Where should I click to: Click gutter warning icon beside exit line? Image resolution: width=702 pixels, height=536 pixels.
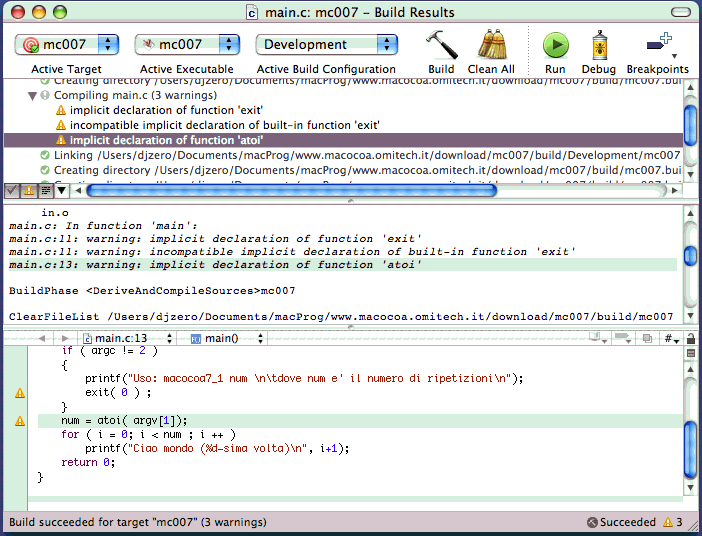pyautogui.click(x=20, y=393)
